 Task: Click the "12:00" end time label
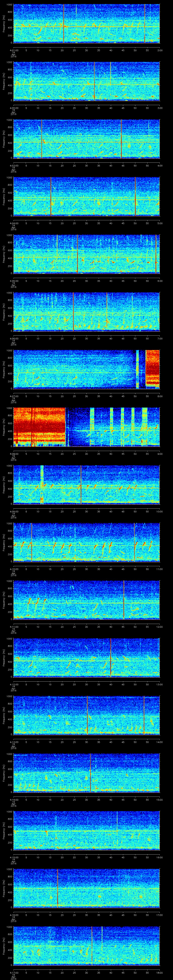coord(159,627)
